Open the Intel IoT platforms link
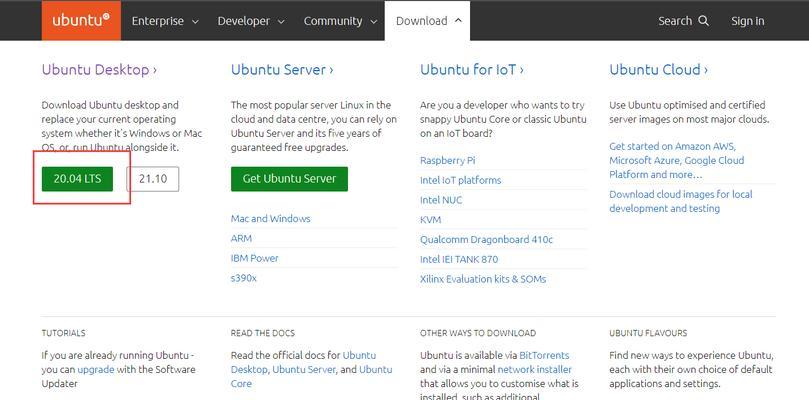This screenshot has width=809, height=400. (x=460, y=180)
